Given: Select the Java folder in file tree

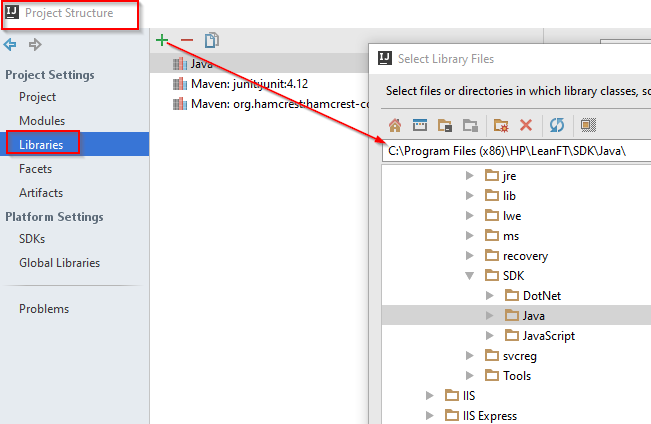Looking at the screenshot, I should (516, 316).
